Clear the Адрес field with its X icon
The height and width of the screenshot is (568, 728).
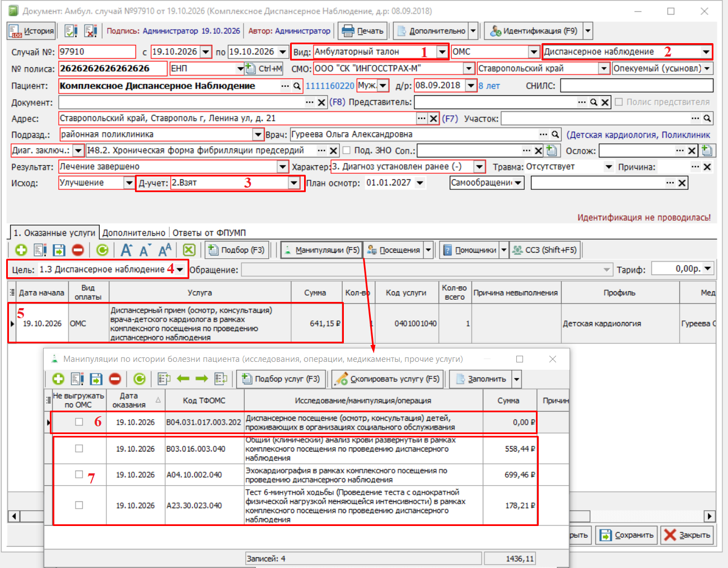tap(433, 119)
